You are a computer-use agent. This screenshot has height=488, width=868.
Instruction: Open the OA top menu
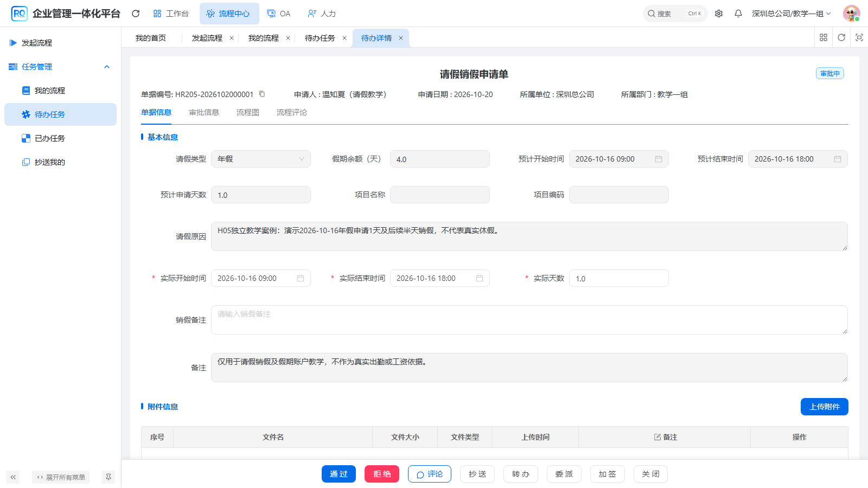pos(279,14)
